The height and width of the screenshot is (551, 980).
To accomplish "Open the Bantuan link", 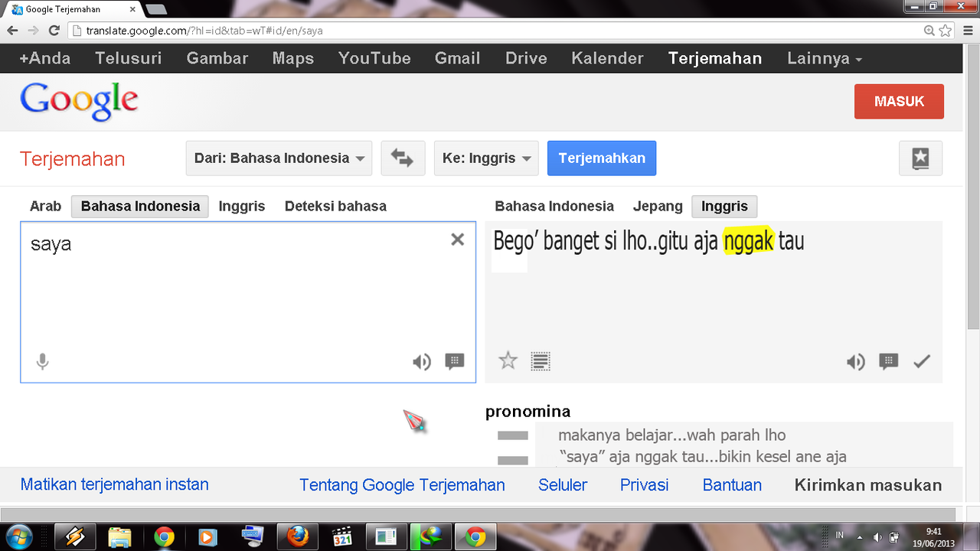I will [x=732, y=484].
